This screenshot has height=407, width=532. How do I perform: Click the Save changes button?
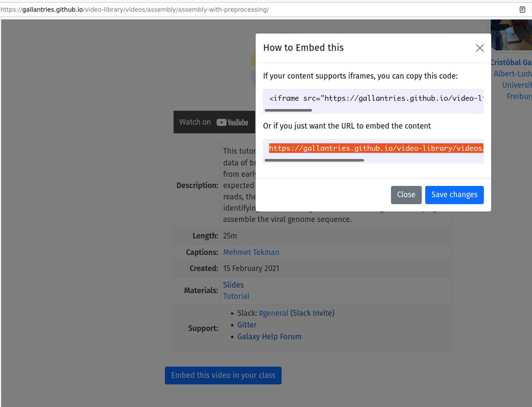click(x=454, y=194)
